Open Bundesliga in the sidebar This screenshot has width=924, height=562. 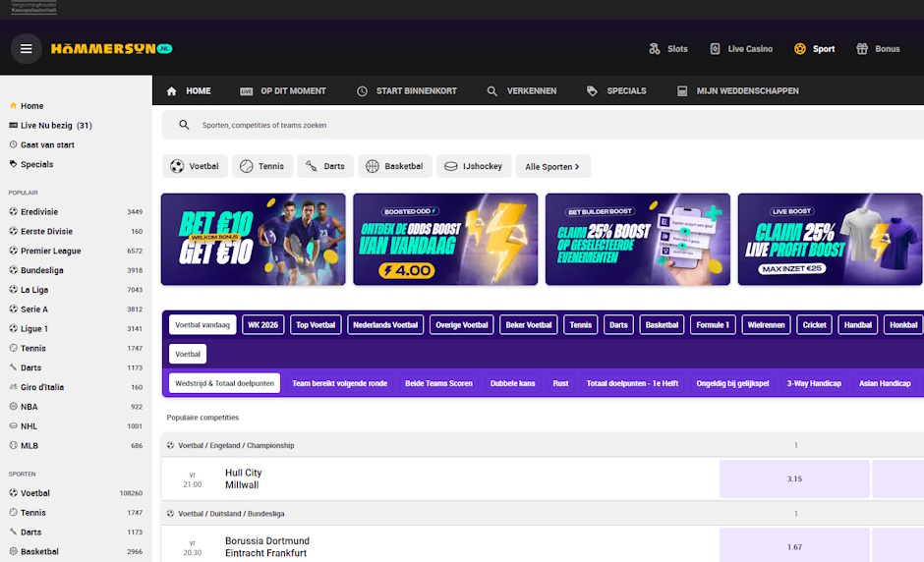point(76,270)
